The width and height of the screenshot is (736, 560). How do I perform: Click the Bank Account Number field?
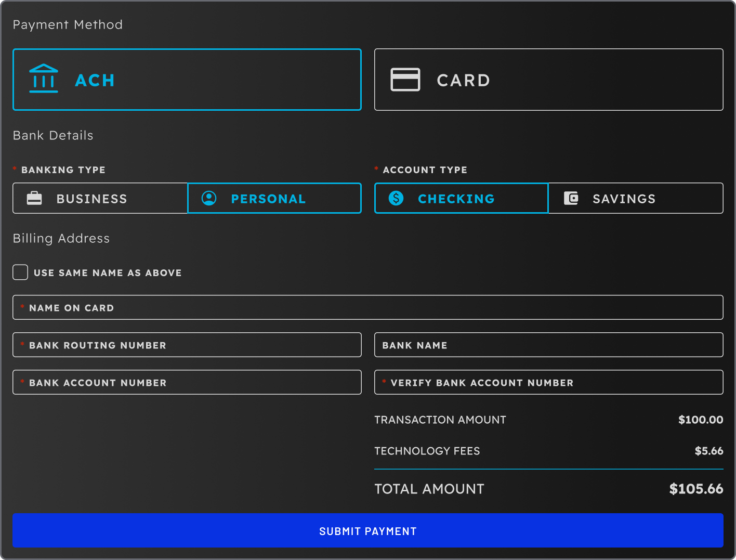187,382
